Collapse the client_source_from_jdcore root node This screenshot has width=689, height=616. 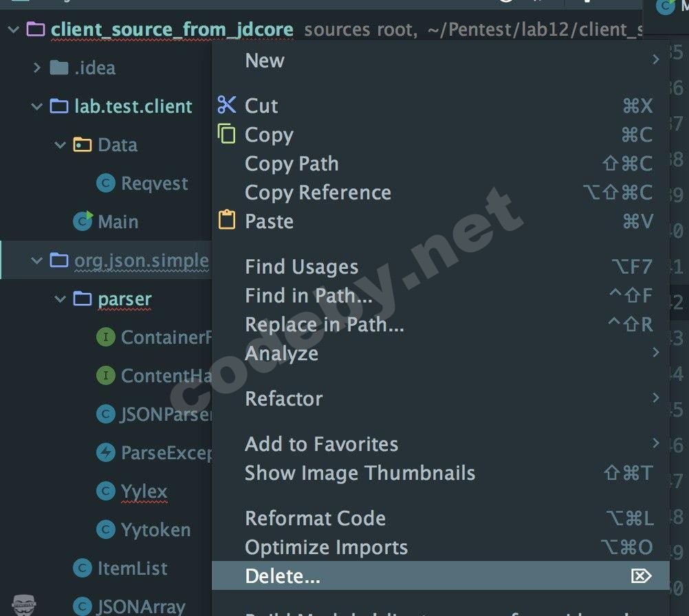(13, 30)
